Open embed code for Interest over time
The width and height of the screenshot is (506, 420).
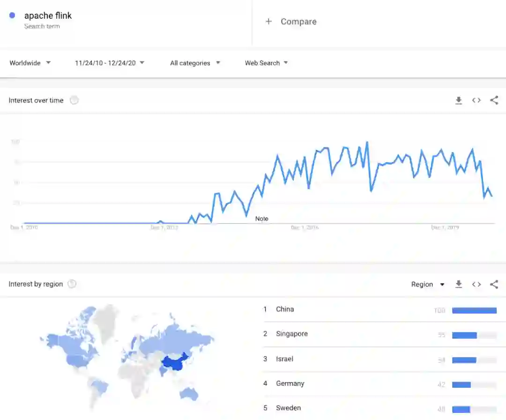click(476, 100)
